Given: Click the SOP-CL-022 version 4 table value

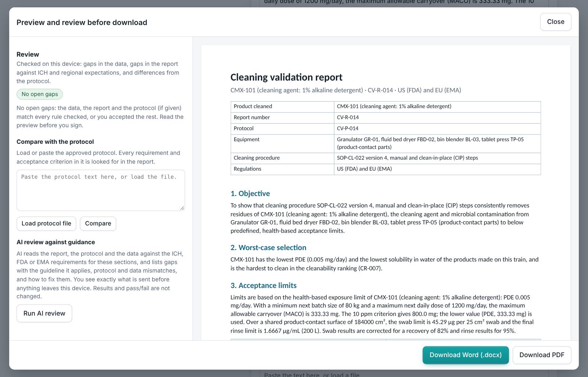Looking at the screenshot, I should point(437,158).
